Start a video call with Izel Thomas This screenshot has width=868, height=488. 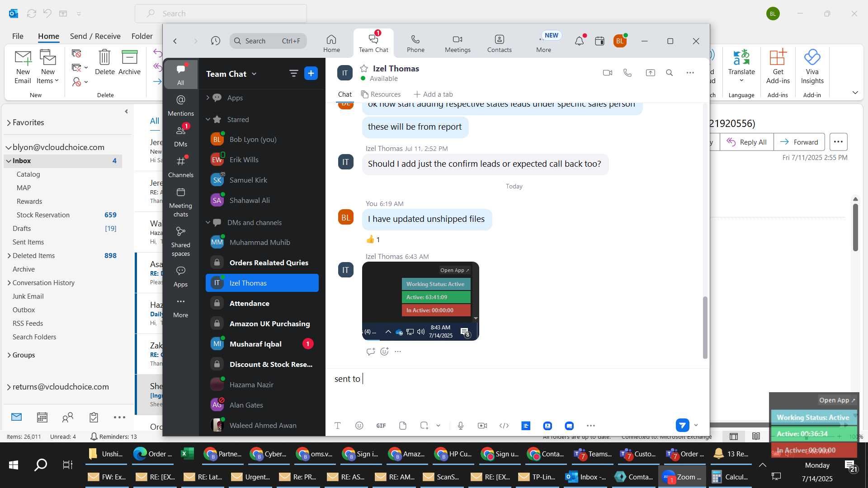pos(607,73)
